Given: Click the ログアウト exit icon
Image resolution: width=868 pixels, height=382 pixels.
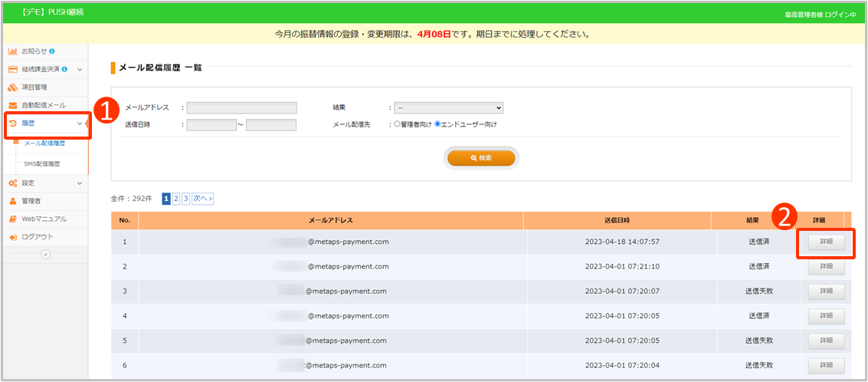Looking at the screenshot, I should [12, 237].
